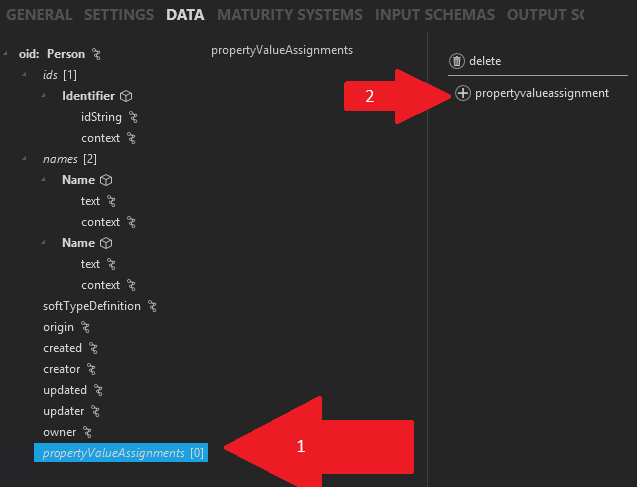Collapse the names [2] tree node
This screenshot has width=637, height=487.
pyautogui.click(x=24, y=158)
